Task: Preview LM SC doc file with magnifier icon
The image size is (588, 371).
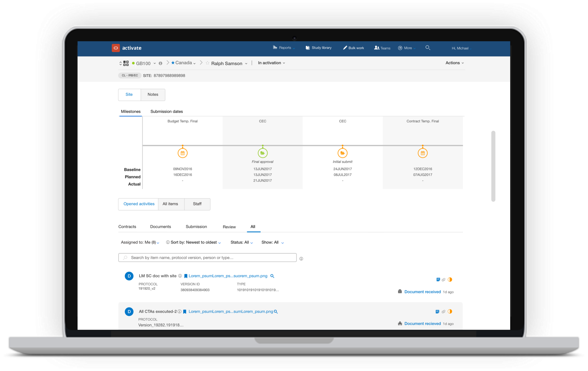Action: point(272,276)
